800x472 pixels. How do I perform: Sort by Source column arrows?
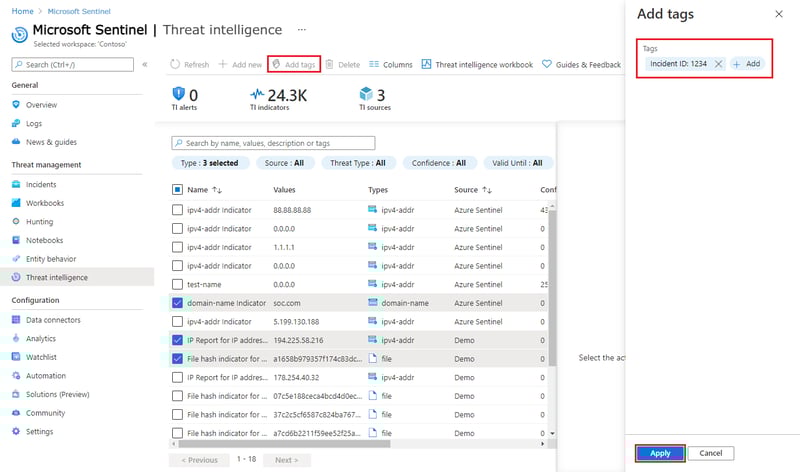(x=487, y=190)
